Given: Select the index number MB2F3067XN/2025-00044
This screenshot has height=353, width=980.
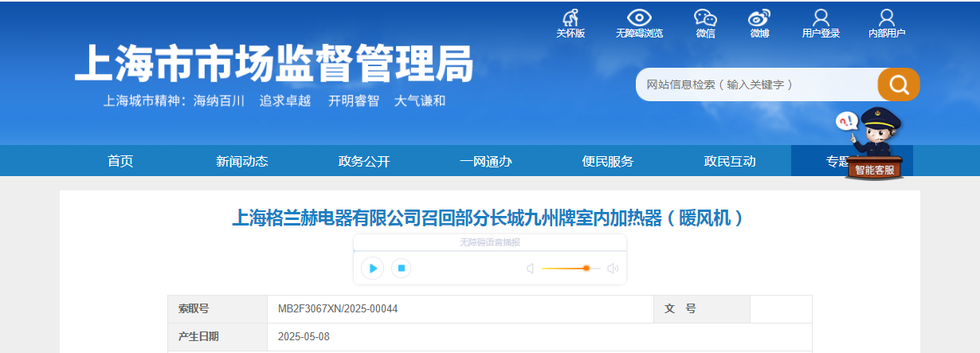Looking at the screenshot, I should click(338, 309).
